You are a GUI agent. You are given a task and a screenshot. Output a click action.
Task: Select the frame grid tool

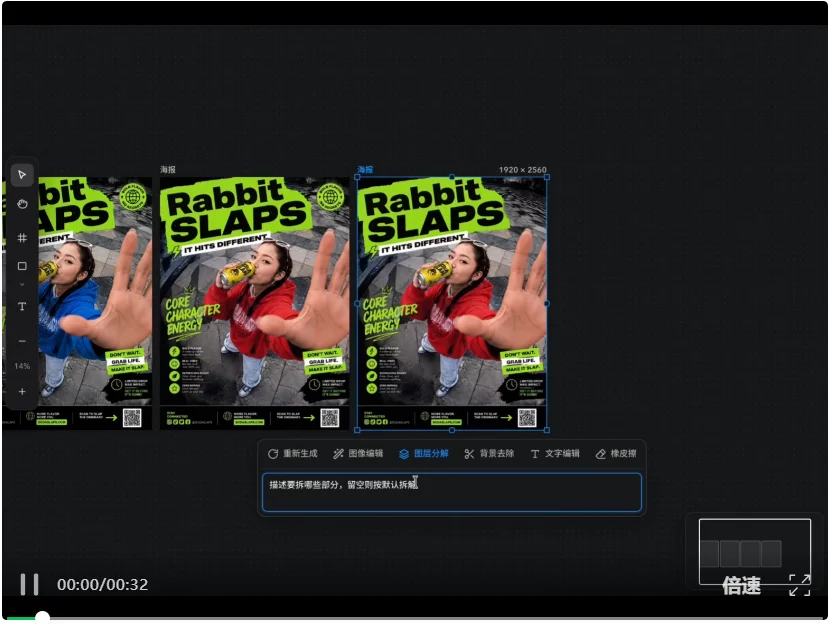click(22, 238)
